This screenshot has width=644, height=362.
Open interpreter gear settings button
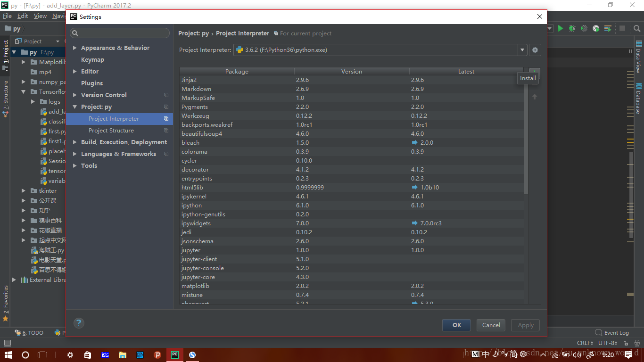coord(535,50)
